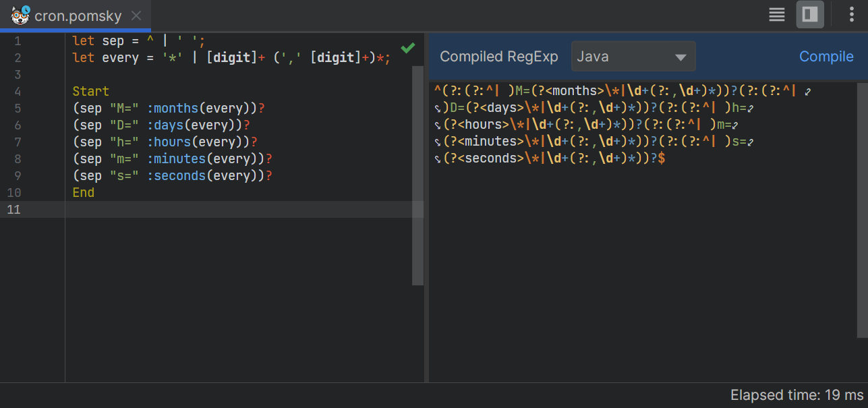Click the :minutes capture group name
Image resolution: width=868 pixels, height=408 pixels.
[x=176, y=159]
